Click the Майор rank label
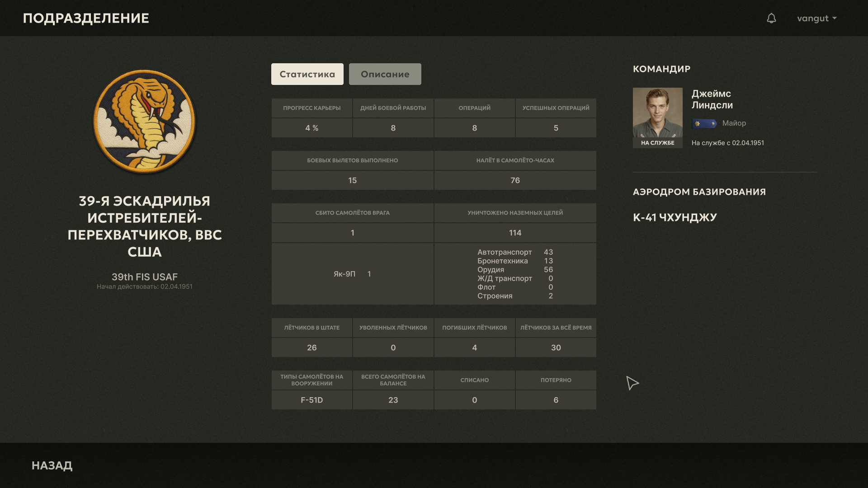This screenshot has height=488, width=868. pos(734,123)
